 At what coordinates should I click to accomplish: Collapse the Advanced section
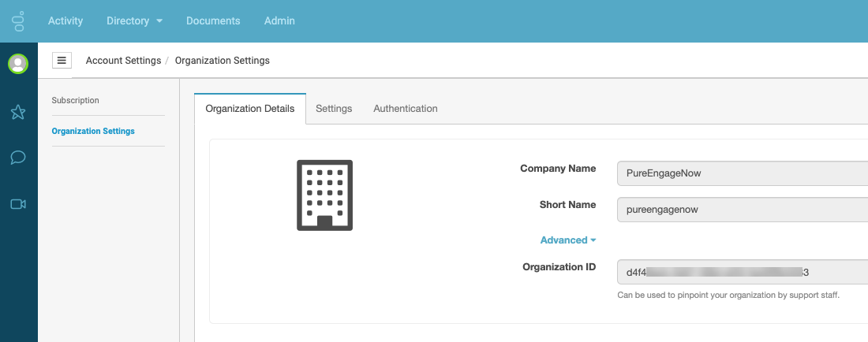click(x=568, y=240)
